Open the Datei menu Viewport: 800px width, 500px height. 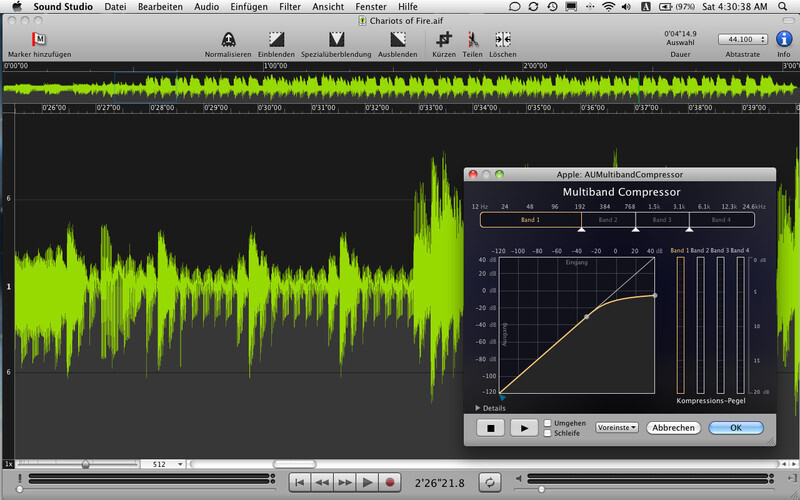coord(115,7)
